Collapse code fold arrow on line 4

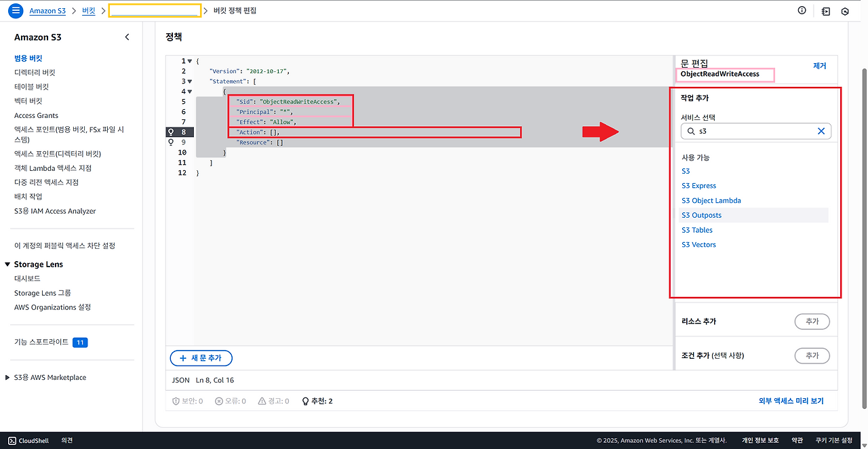189,92
